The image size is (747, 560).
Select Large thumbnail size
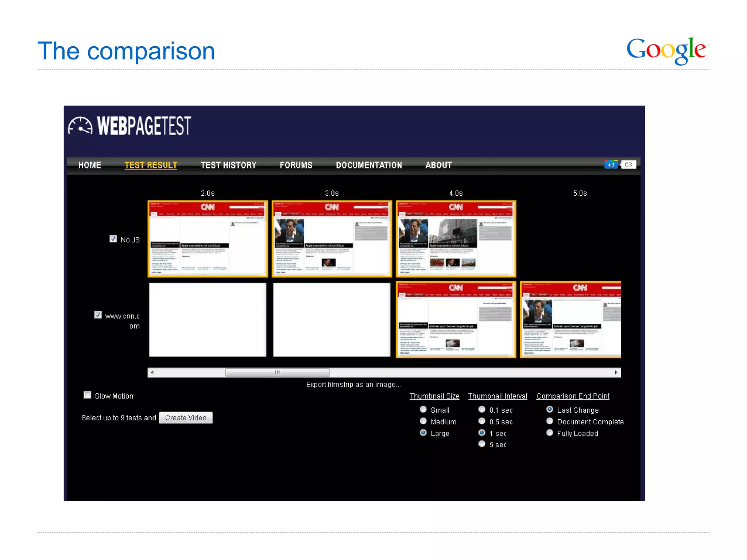click(423, 432)
